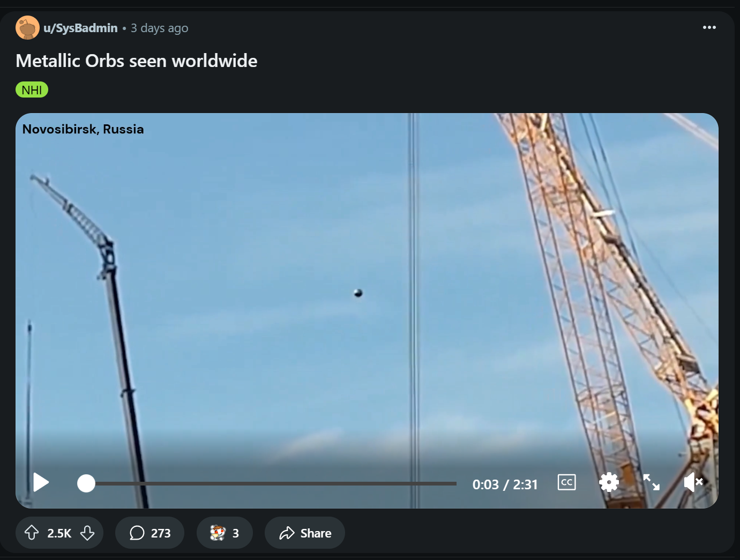The height and width of the screenshot is (560, 740).
Task: Open video settings gear
Action: (609, 482)
